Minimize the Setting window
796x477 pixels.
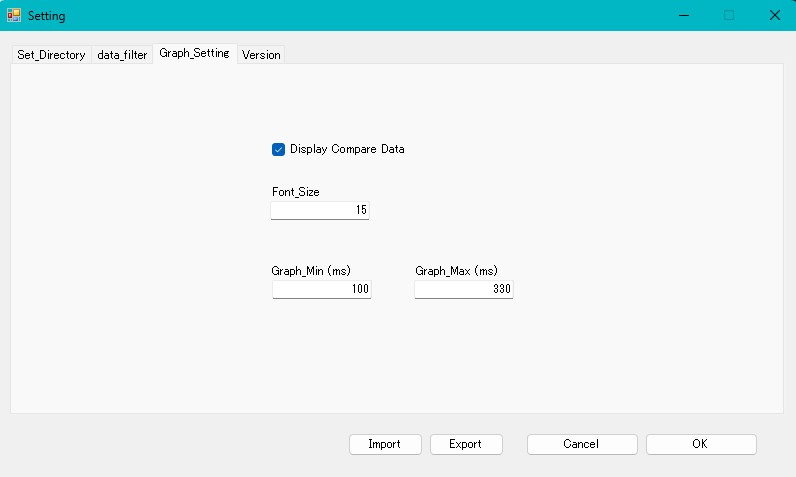[684, 15]
